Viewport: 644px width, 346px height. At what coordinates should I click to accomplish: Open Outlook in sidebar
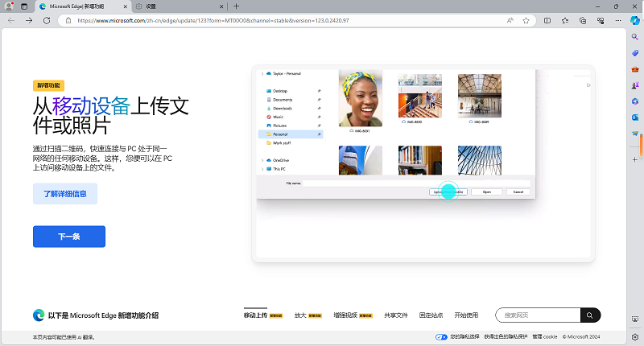click(635, 117)
